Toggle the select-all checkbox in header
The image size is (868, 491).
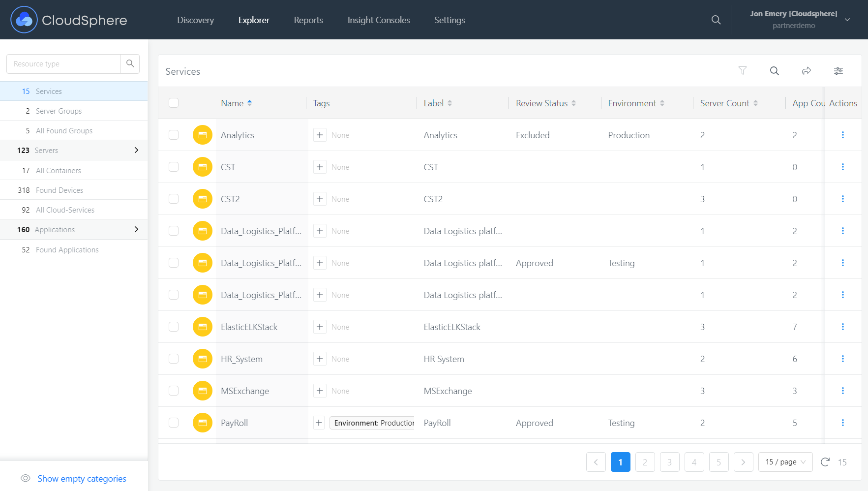click(x=174, y=103)
